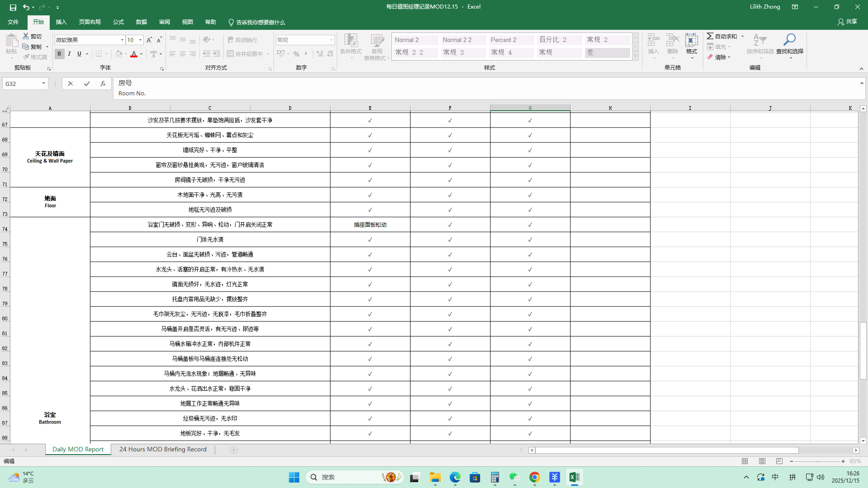The image size is (868, 488).
Task: Expand the font name dropdown
Action: coord(122,40)
